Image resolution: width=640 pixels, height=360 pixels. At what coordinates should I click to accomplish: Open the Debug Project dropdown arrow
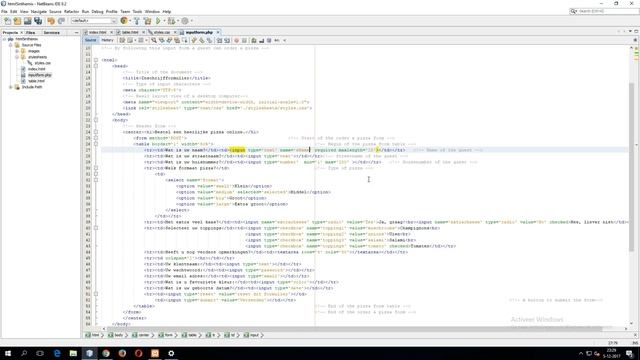[x=178, y=21]
